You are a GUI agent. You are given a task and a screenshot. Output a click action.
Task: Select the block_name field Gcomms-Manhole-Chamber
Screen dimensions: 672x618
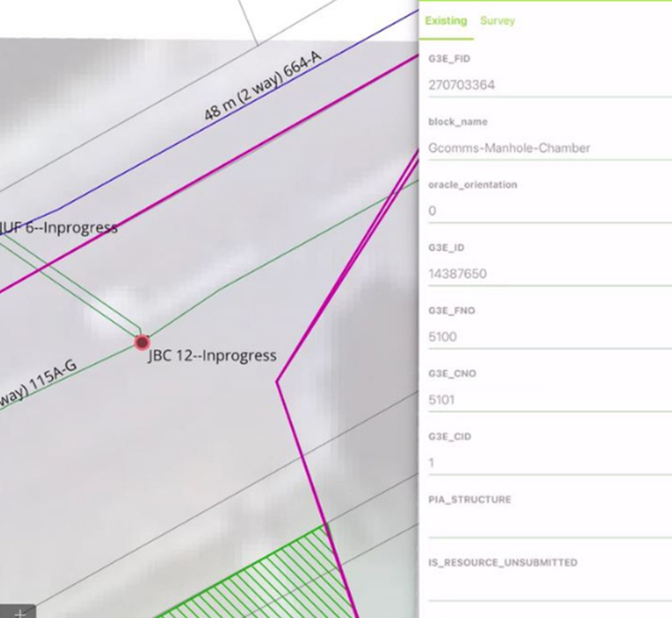point(543,148)
